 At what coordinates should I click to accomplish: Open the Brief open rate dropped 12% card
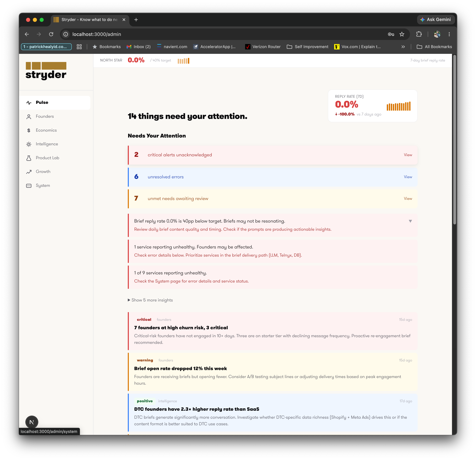[273, 372]
